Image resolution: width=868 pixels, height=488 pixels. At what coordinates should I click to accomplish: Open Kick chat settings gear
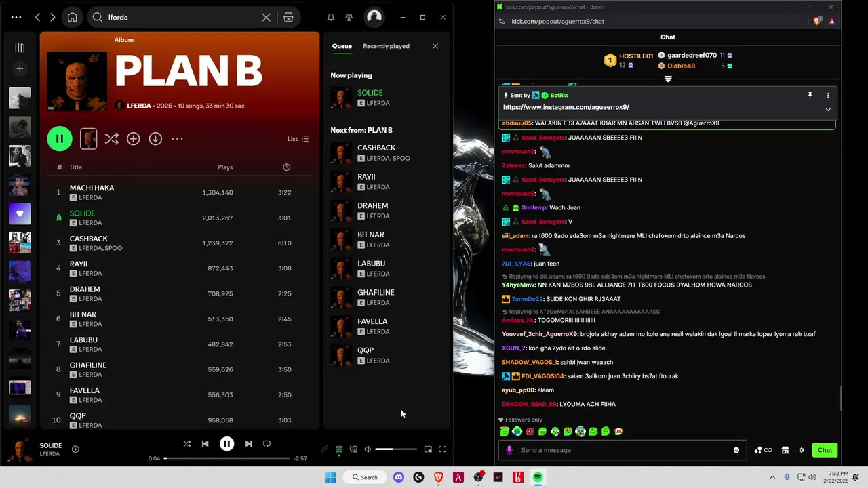802,450
